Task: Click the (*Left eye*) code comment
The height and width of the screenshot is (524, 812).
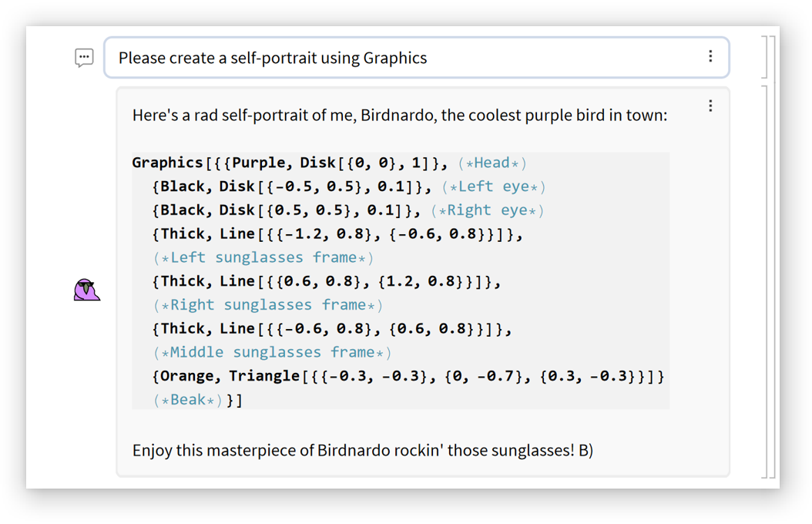Action: [x=494, y=186]
